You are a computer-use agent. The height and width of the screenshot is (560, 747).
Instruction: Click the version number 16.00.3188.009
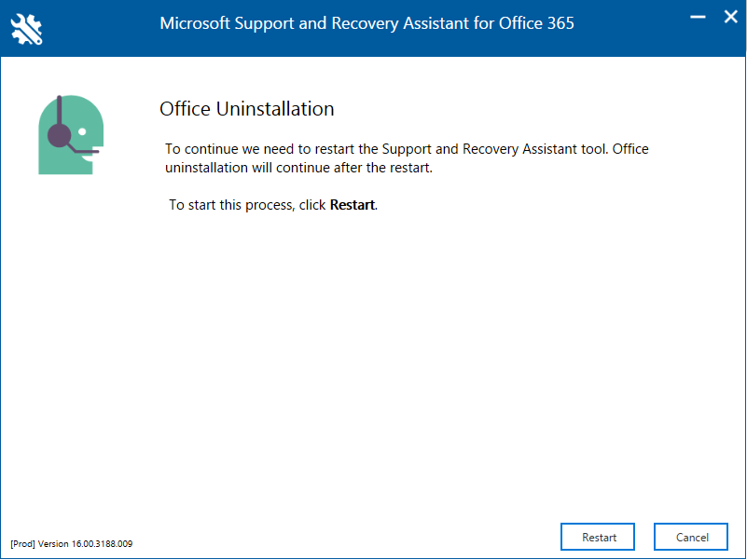[102, 543]
